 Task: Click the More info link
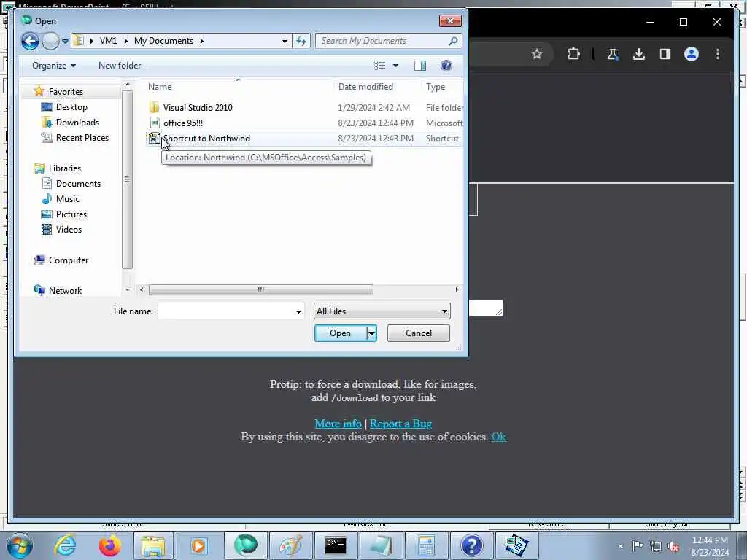[338, 424]
